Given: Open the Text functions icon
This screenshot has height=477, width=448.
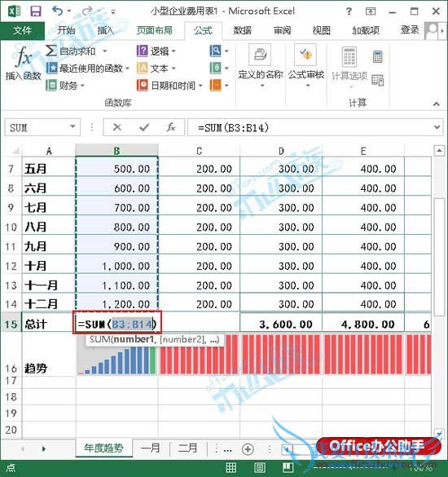Looking at the screenshot, I should click(142, 68).
